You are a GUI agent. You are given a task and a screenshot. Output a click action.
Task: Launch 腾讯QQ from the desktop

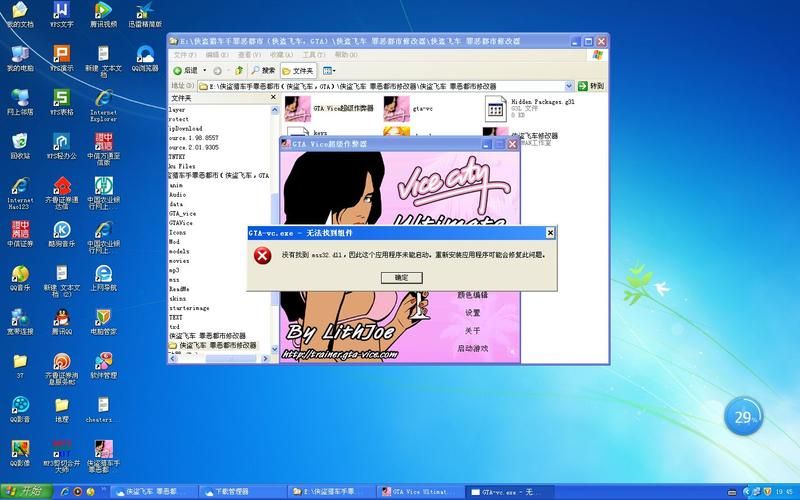[62, 321]
